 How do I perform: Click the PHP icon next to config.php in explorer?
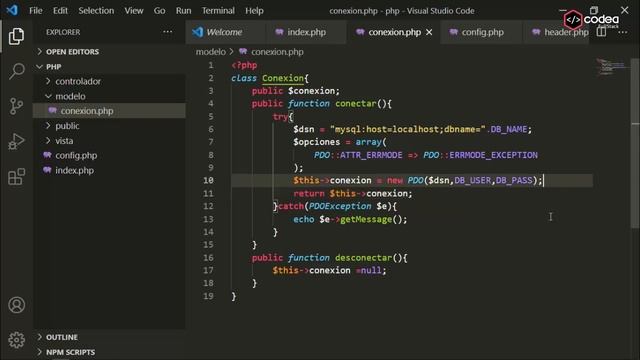coord(47,155)
